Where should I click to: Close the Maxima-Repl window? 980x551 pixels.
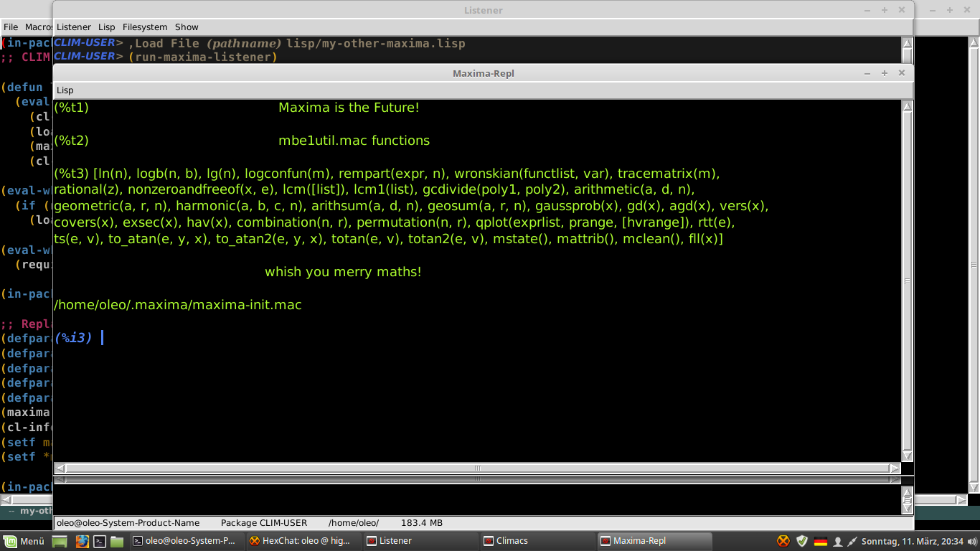coord(902,73)
